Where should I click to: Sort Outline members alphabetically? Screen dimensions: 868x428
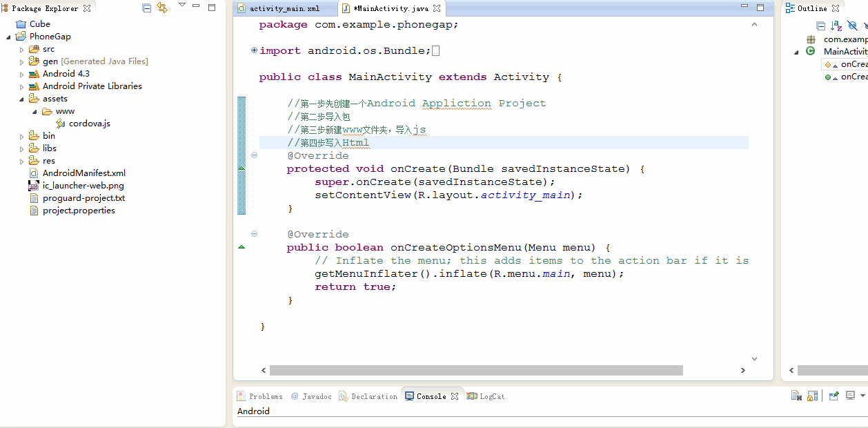(x=836, y=26)
